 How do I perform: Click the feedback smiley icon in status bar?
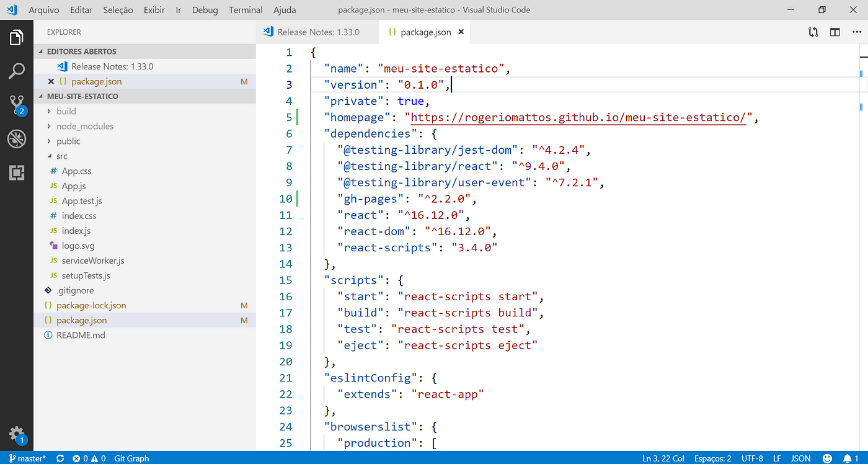pos(826,458)
